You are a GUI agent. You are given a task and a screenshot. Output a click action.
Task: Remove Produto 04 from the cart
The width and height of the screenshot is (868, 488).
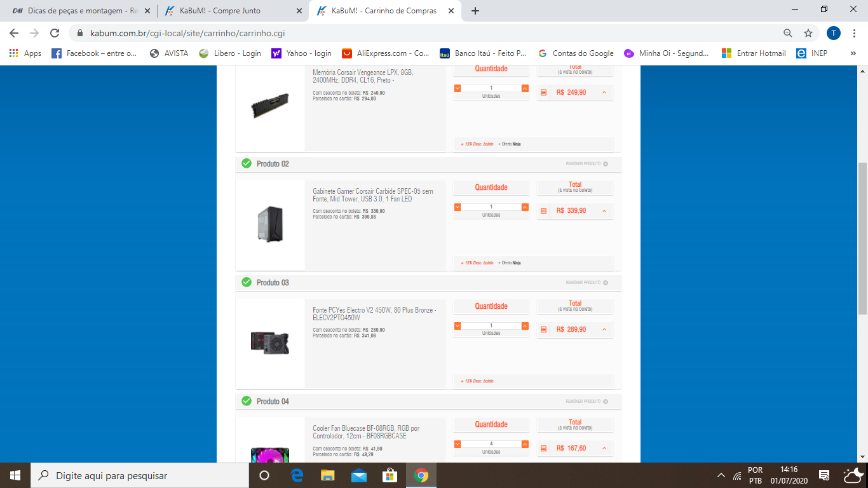(587, 402)
